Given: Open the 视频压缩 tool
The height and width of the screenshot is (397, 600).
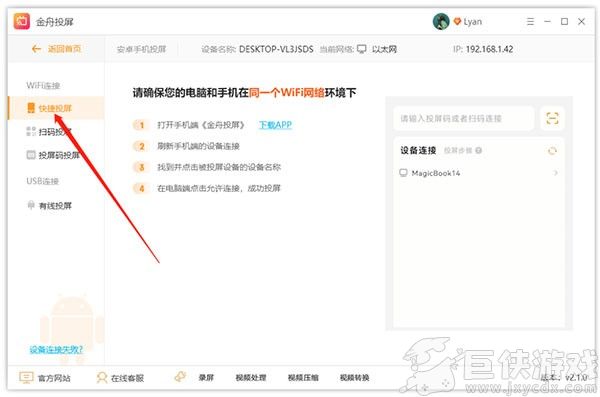Looking at the screenshot, I should pyautogui.click(x=303, y=377).
